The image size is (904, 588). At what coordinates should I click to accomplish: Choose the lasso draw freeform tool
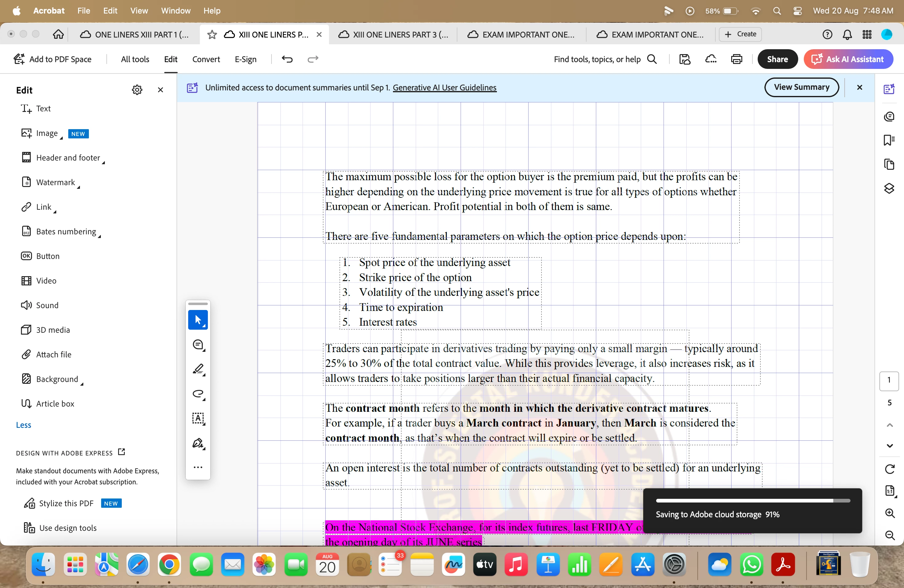(198, 394)
